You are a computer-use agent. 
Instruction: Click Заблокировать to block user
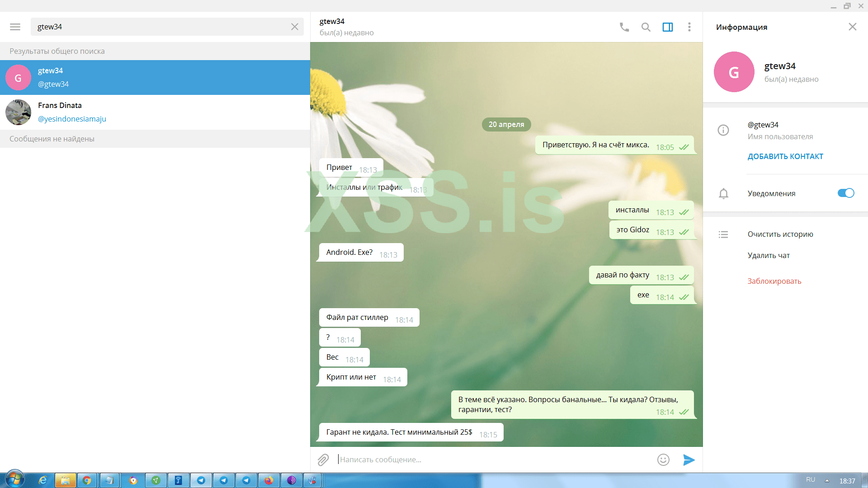(774, 281)
